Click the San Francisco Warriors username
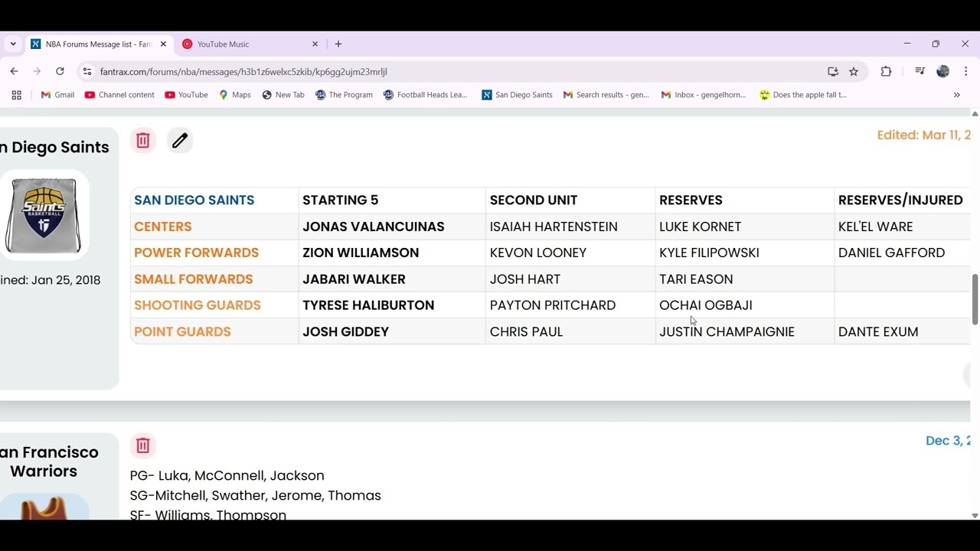The height and width of the screenshot is (551, 980). pos(49,461)
